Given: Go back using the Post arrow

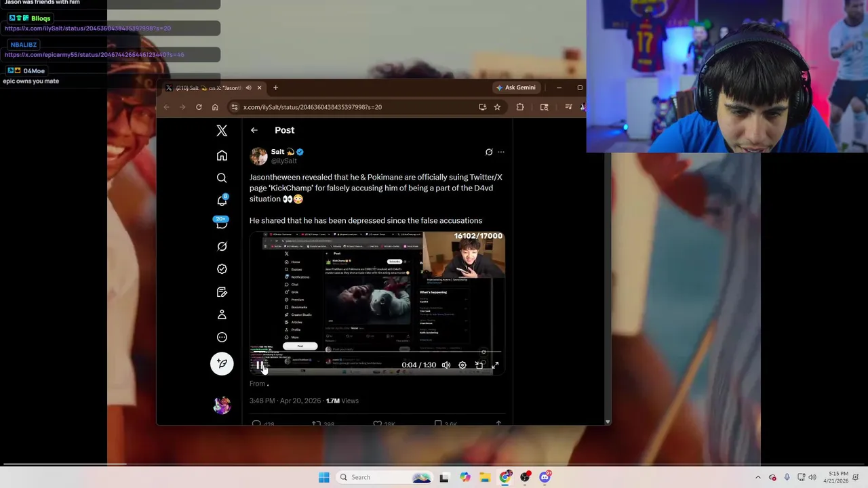Looking at the screenshot, I should (x=254, y=130).
